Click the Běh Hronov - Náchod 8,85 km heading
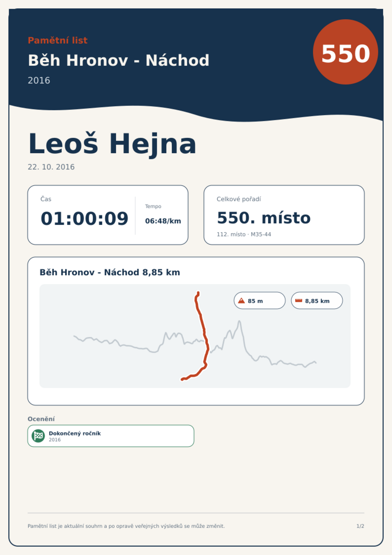Viewport: 392px width, 555px height. point(110,272)
